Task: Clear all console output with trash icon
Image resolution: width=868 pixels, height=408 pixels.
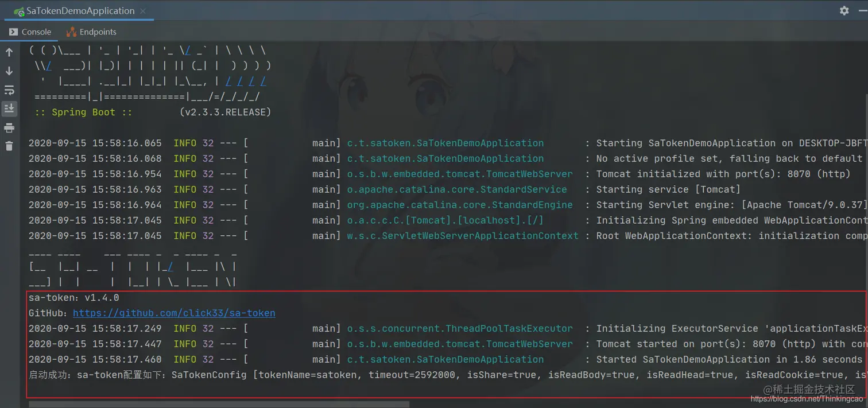Action: click(x=9, y=146)
